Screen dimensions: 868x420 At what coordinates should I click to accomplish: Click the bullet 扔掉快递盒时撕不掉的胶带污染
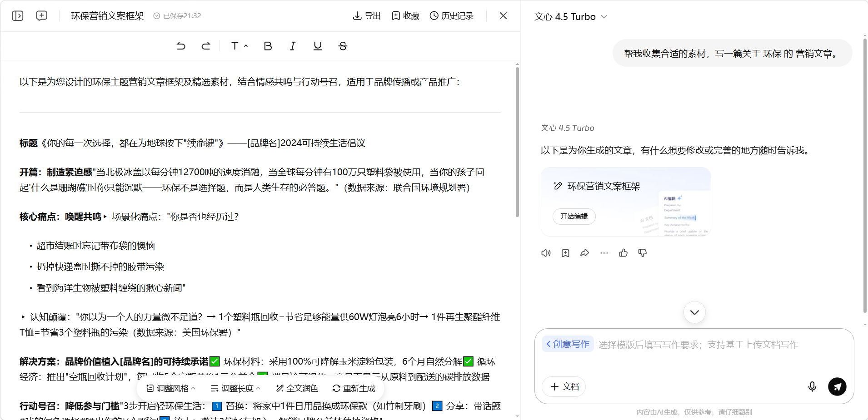(100, 267)
